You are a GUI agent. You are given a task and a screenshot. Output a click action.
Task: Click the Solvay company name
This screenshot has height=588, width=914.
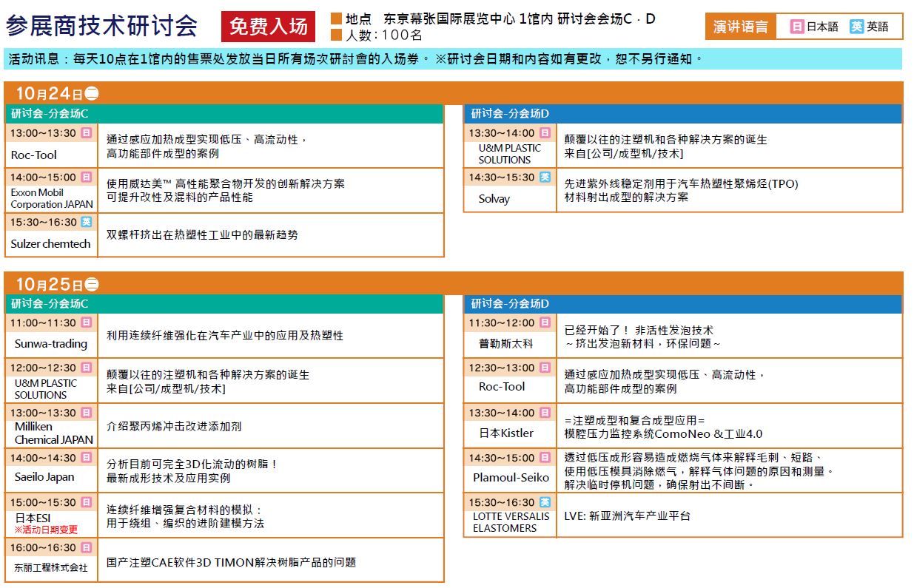tap(494, 198)
